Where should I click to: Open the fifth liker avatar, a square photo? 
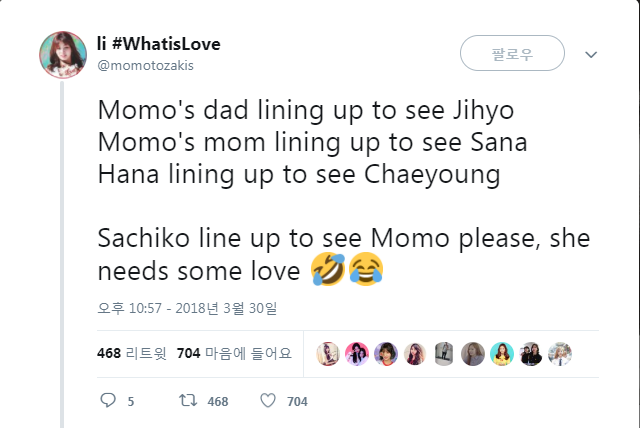tap(444, 353)
